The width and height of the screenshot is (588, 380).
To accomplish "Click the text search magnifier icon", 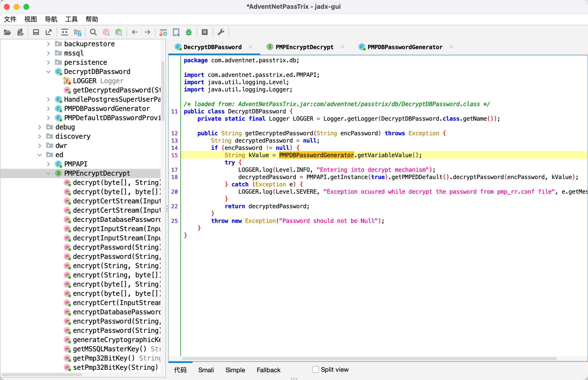I will coord(93,32).
